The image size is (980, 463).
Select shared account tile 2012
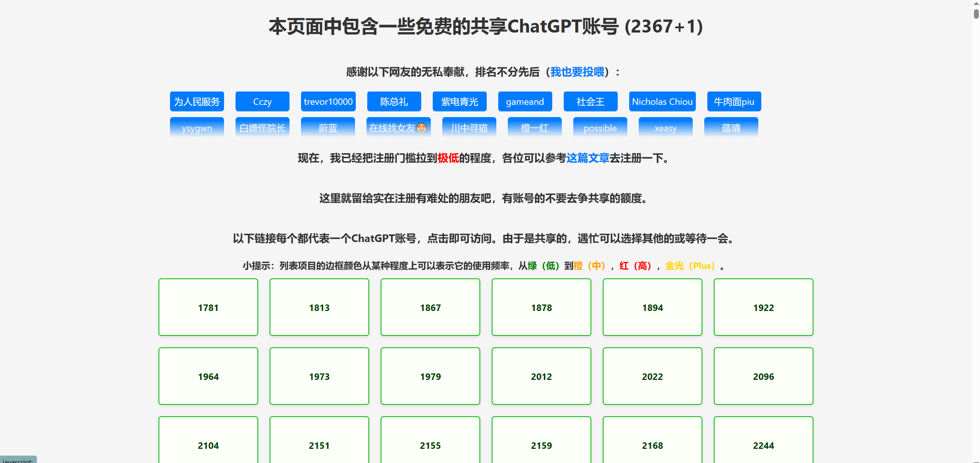[541, 376]
